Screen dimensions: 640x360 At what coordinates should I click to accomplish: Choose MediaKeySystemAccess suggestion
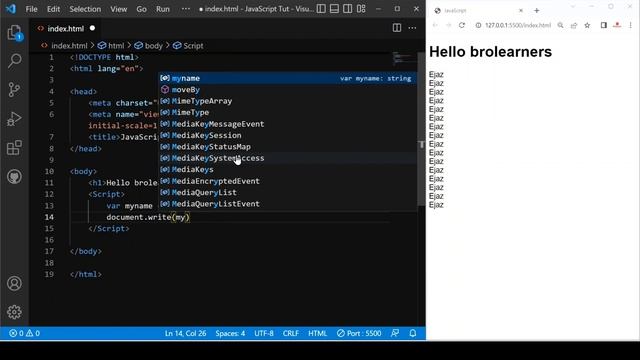point(287,158)
